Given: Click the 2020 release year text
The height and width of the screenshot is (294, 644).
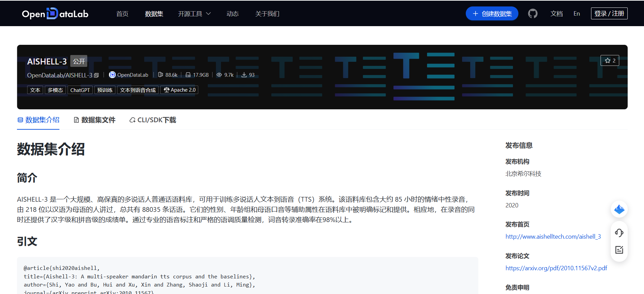Looking at the screenshot, I should (512, 205).
